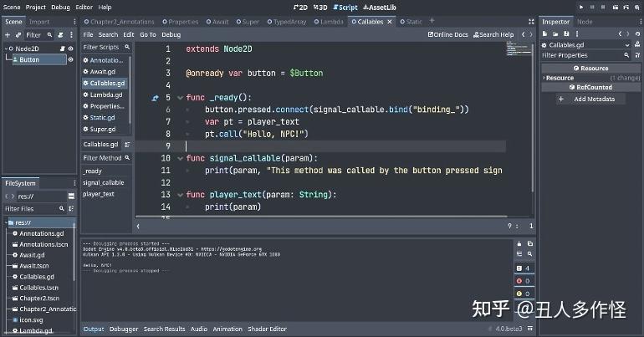
Task: Open Online Docs link
Action: pyautogui.click(x=447, y=34)
